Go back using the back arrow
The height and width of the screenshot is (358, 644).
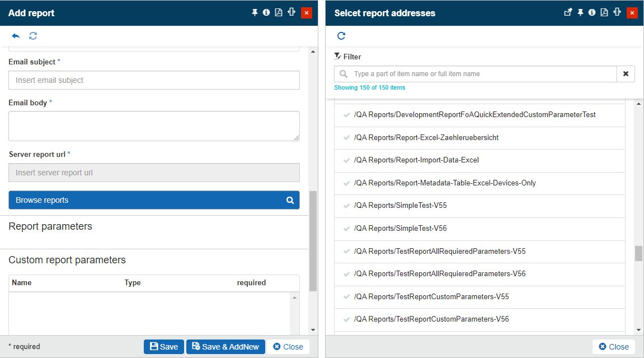click(x=16, y=35)
